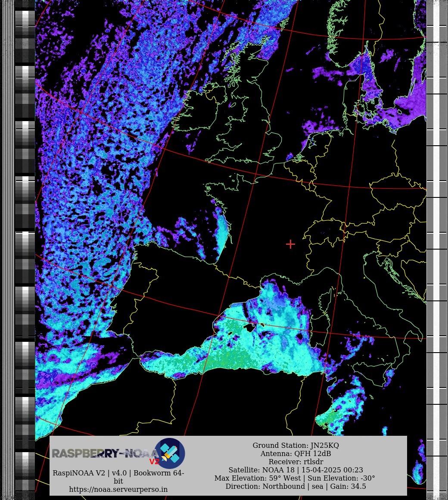Click the 'Satellite: NOAA 18 | 15-04-2025 00:23' line

[296, 470]
